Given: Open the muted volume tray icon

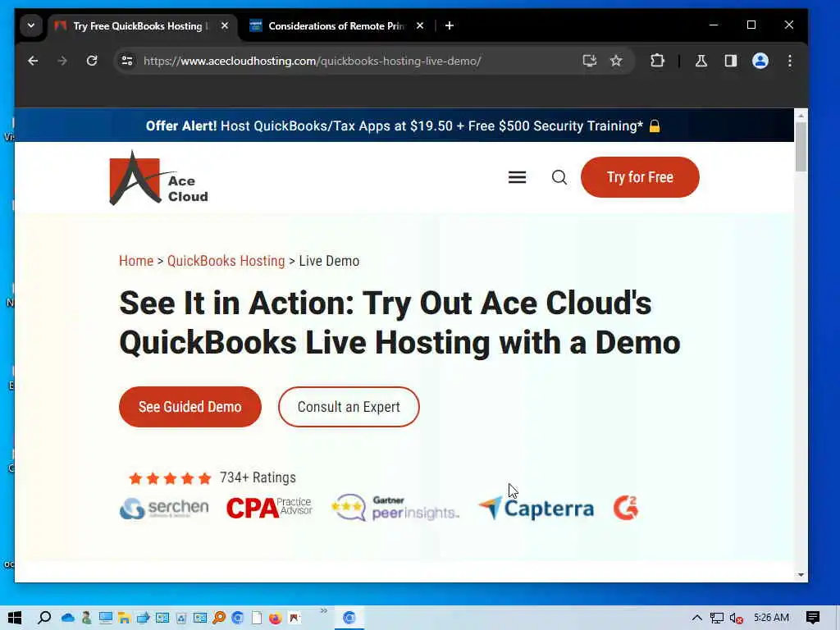Looking at the screenshot, I should click(x=736, y=618).
